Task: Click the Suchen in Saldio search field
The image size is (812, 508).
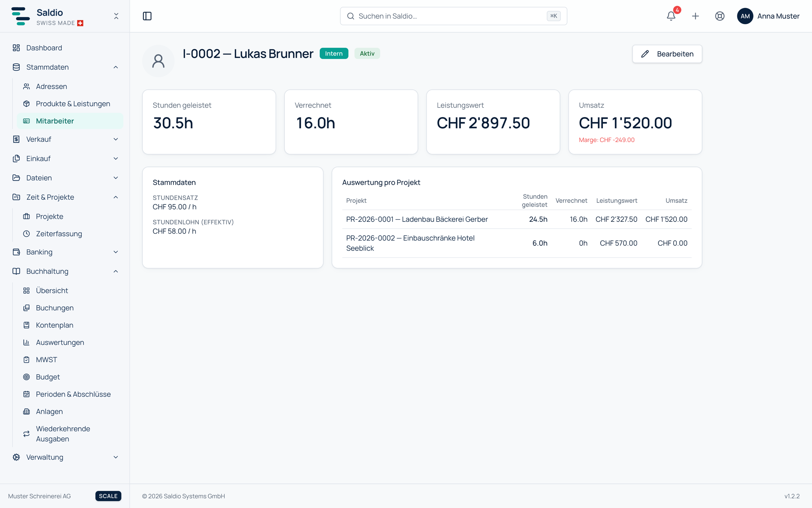Action: point(453,16)
